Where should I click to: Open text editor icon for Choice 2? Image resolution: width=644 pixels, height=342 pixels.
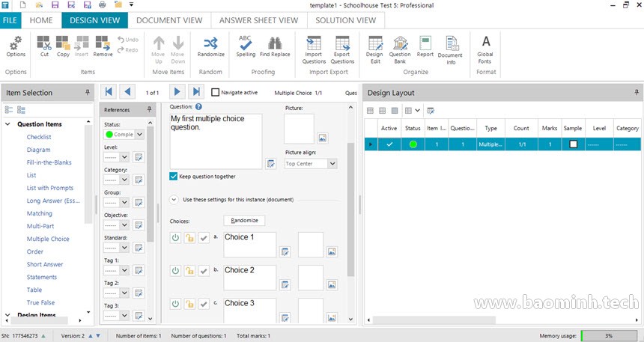point(285,284)
